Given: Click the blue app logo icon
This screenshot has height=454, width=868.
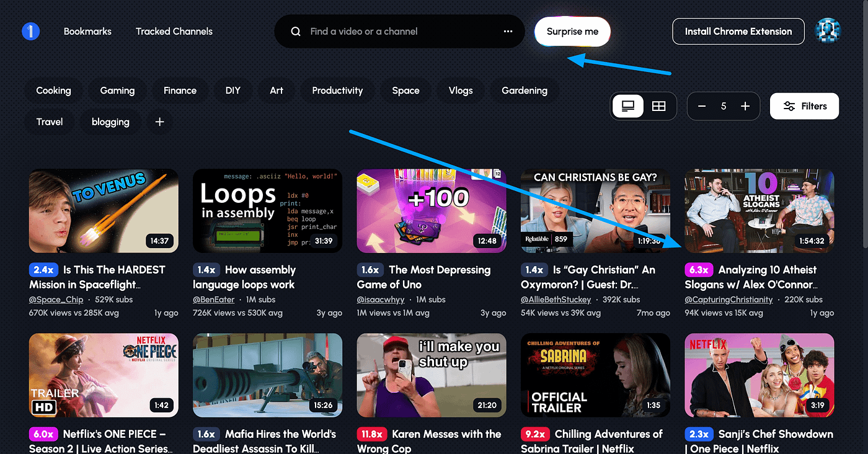Looking at the screenshot, I should [30, 31].
